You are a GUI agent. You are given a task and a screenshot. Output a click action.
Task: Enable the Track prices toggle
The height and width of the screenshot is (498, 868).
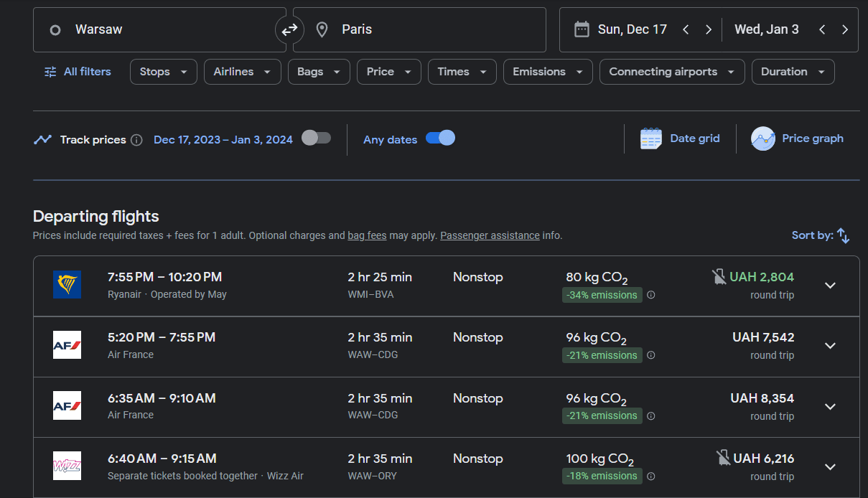316,139
